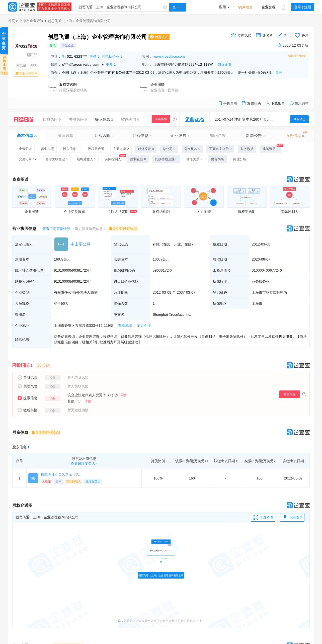
Task: Open 历史信息 VIP tab
Action: [x=294, y=136]
